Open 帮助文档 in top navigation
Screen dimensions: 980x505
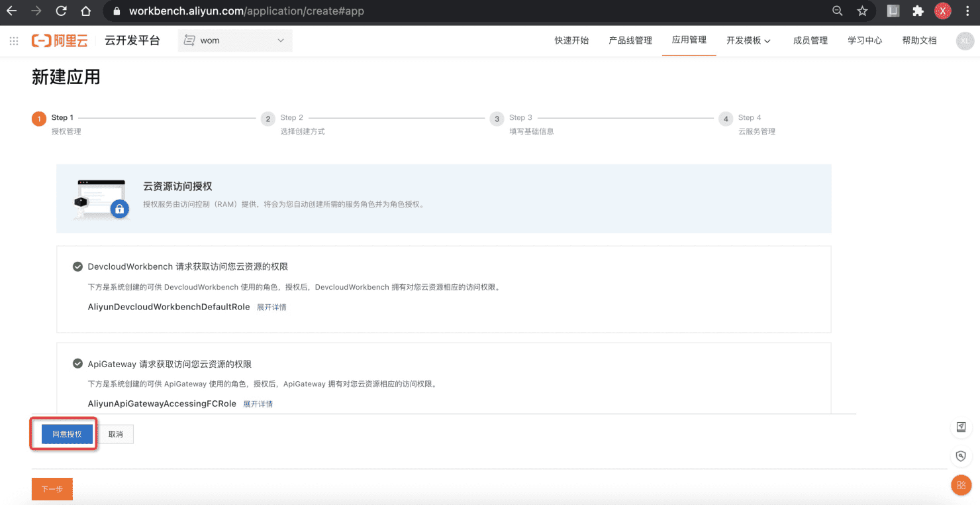919,40
